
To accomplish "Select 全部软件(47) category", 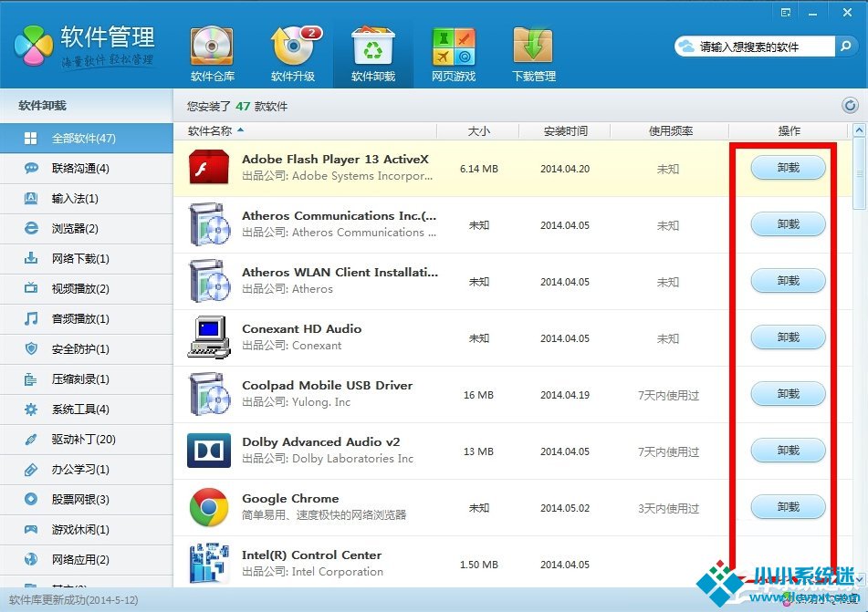I will click(x=87, y=139).
